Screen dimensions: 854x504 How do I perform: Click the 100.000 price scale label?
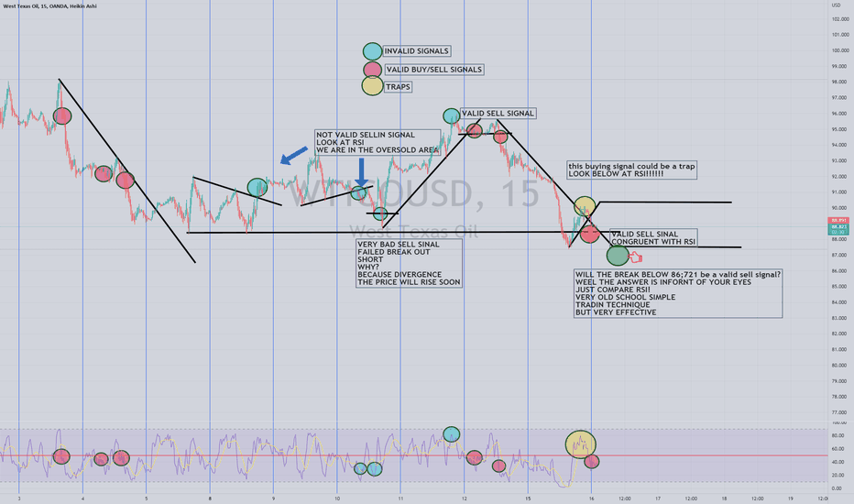pyautogui.click(x=839, y=50)
